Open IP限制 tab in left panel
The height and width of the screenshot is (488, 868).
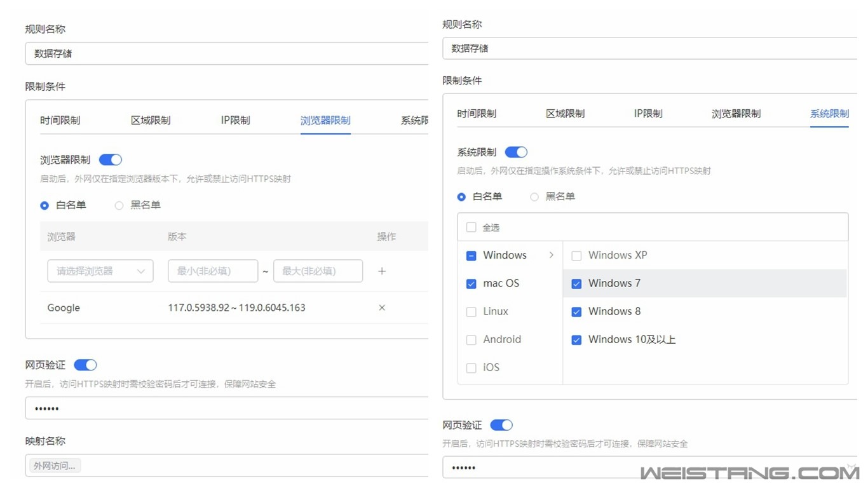[235, 120]
